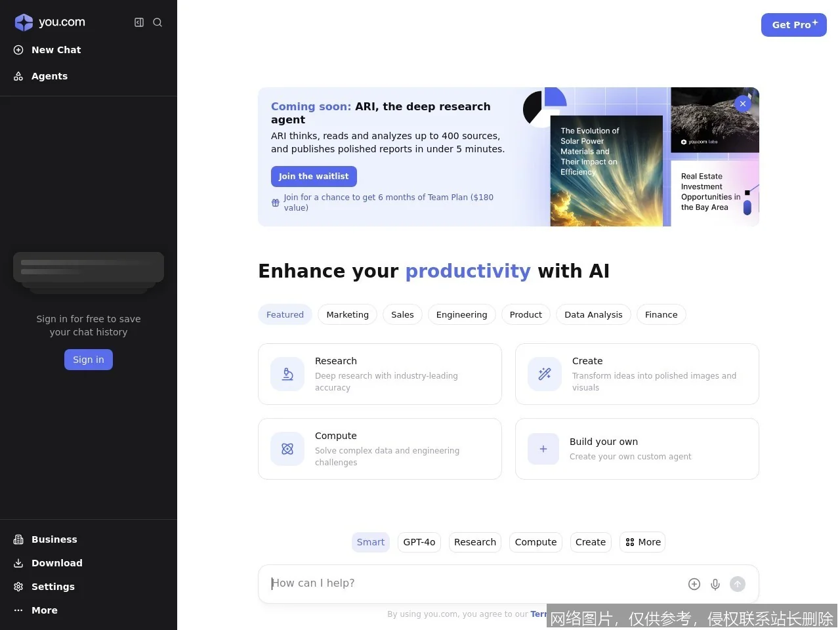840x630 pixels.
Task: Click the Create magic wand icon
Action: point(545,374)
